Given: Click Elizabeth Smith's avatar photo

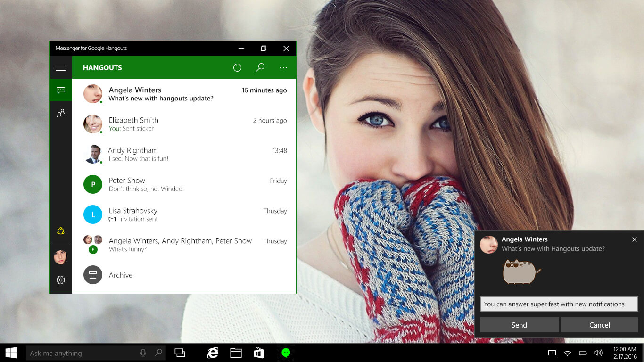Looking at the screenshot, I should [x=93, y=124].
